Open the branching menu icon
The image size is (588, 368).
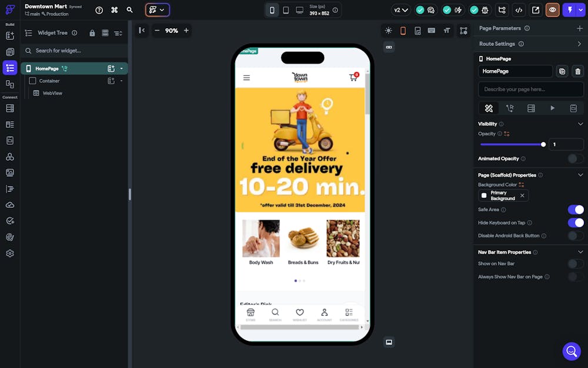click(502, 10)
